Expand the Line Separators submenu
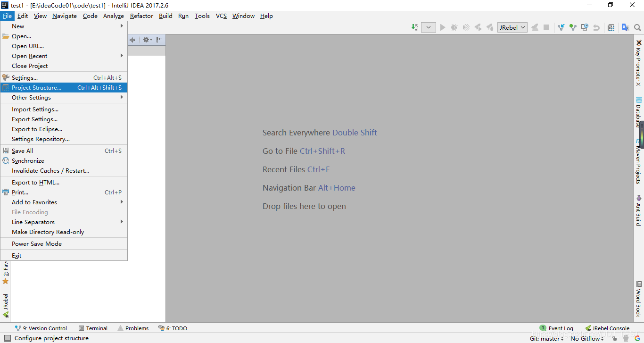This screenshot has width=644, height=343. [64, 222]
